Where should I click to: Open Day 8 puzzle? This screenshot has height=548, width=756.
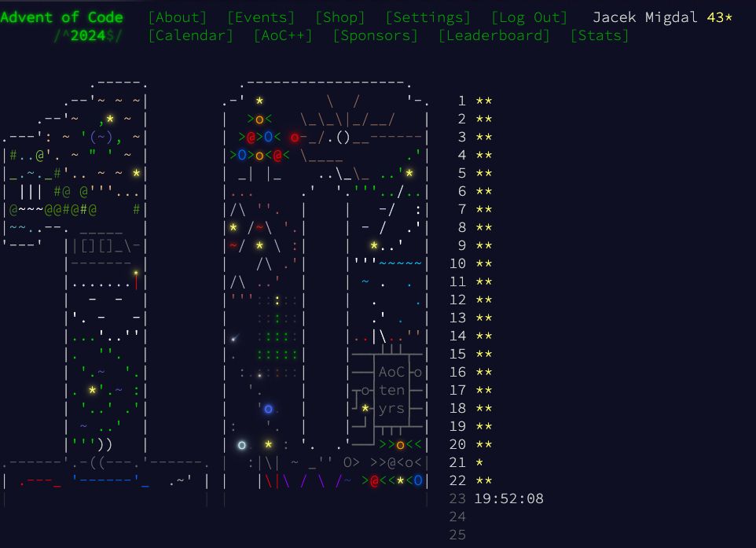475,227
